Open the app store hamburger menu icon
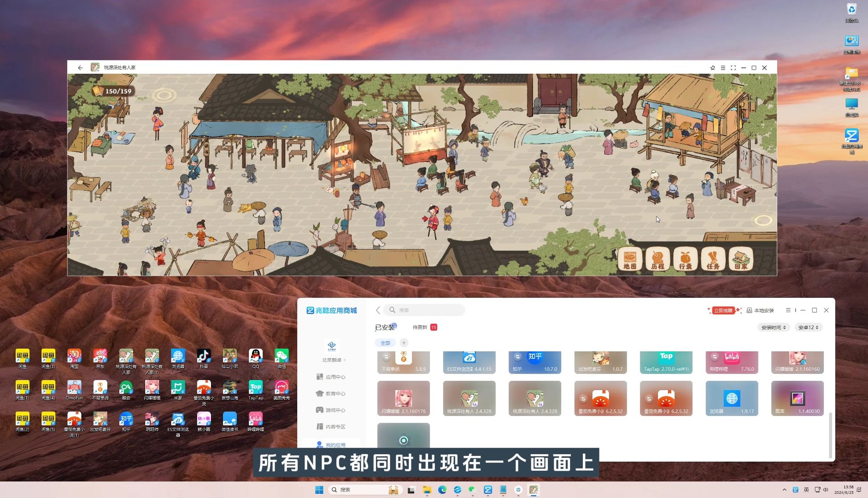The width and height of the screenshot is (868, 498). click(x=788, y=310)
